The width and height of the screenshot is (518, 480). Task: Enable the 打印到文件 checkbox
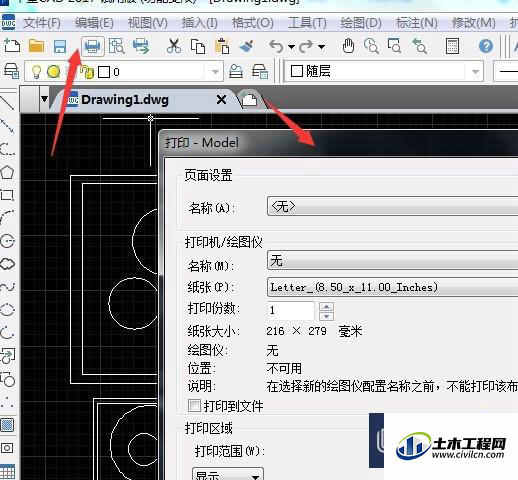[x=194, y=406]
